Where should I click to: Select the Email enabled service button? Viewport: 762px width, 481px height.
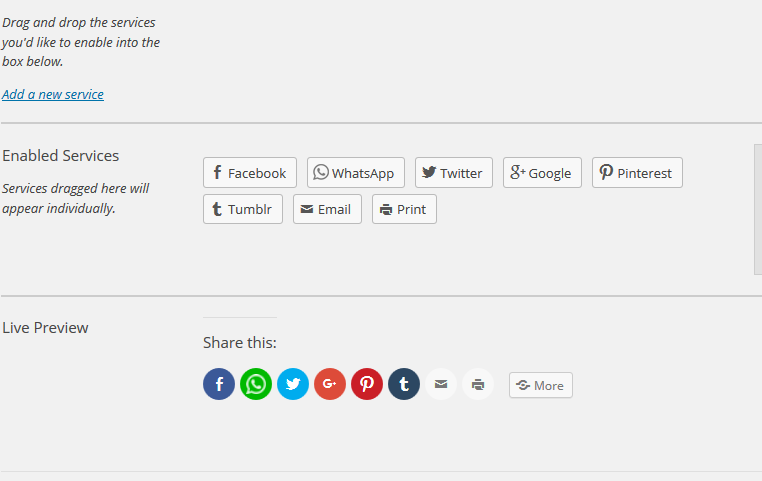pyautogui.click(x=328, y=209)
